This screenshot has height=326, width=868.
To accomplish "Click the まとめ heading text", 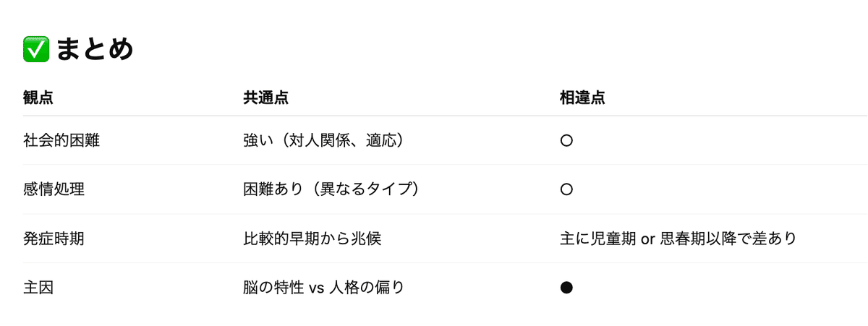I will click(x=95, y=49).
